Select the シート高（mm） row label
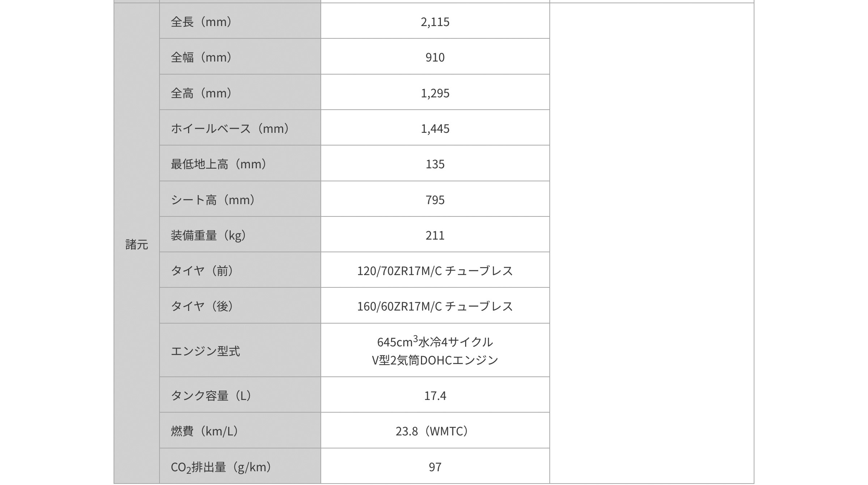This screenshot has height=485, width=868. point(213,200)
